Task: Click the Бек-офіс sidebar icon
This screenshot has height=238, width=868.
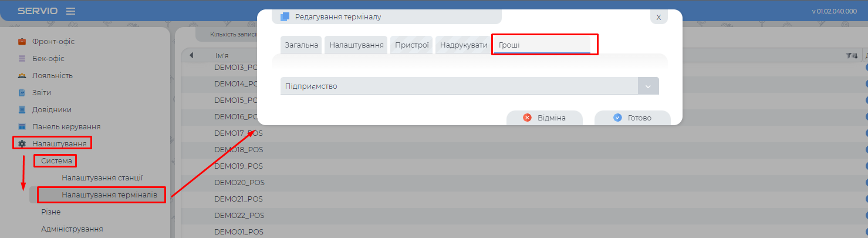Action: click(22, 59)
